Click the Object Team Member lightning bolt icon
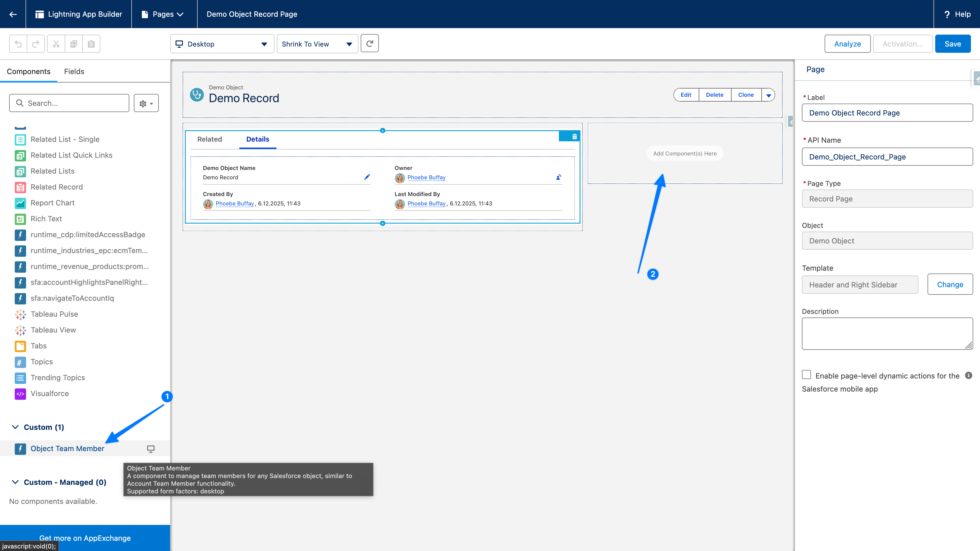Viewport: 980px width, 551px height. coord(20,449)
